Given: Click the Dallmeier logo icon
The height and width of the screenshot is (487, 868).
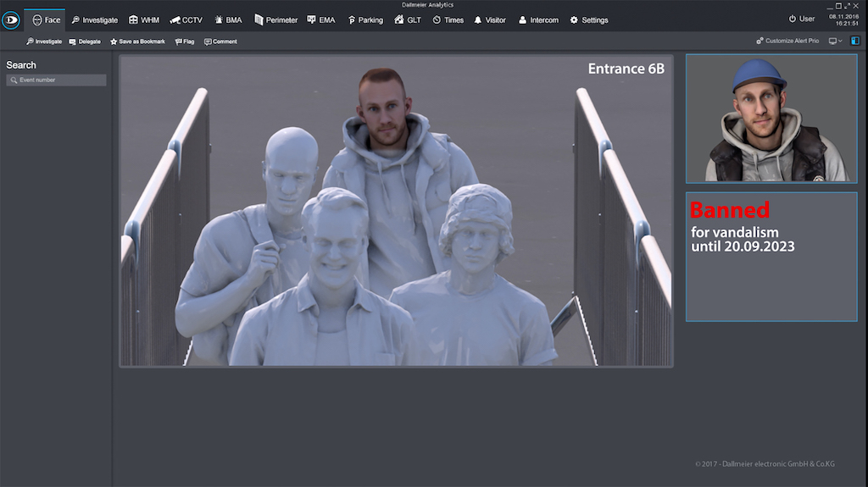Looking at the screenshot, I should pos(11,20).
